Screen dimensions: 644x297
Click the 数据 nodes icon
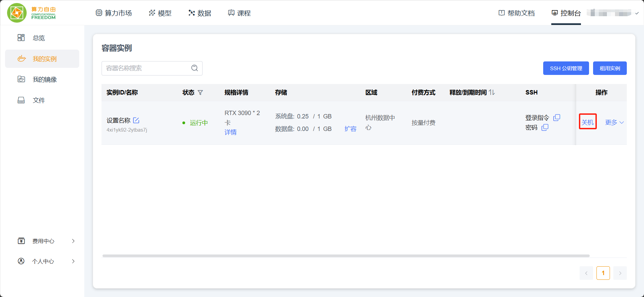192,13
